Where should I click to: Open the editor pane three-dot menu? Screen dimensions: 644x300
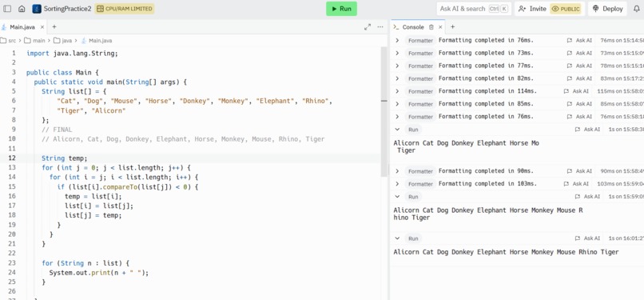tap(380, 27)
